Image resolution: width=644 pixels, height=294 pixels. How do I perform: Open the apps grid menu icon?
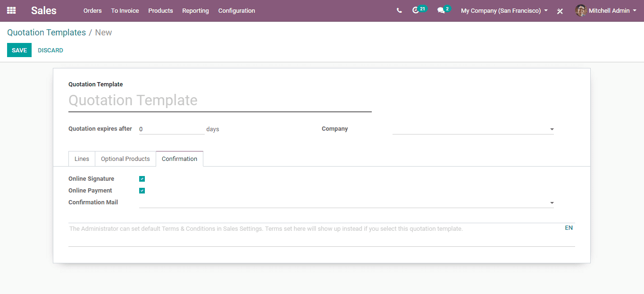point(11,10)
